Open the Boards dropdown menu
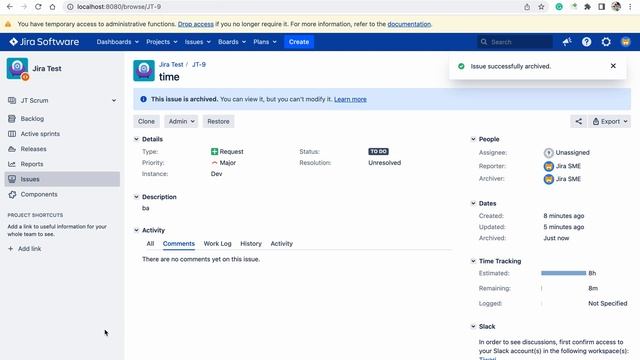Viewport: 640px width, 360px height. point(232,42)
